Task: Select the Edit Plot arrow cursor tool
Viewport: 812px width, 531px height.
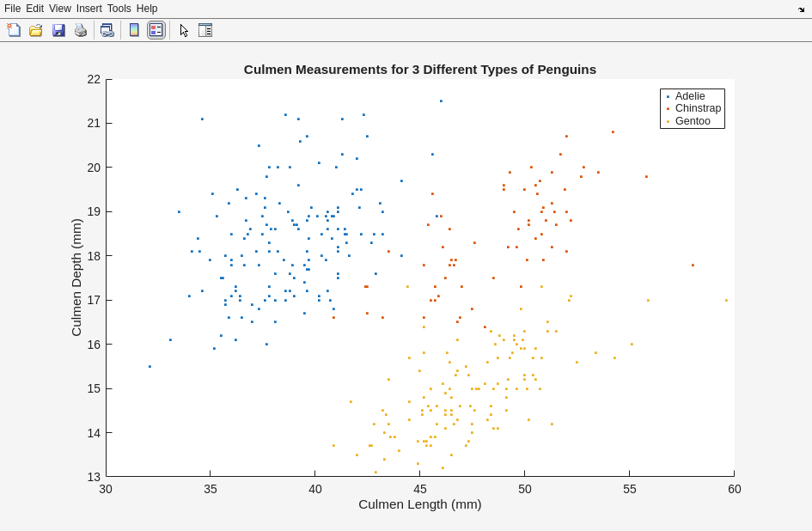Action: pyautogui.click(x=184, y=30)
